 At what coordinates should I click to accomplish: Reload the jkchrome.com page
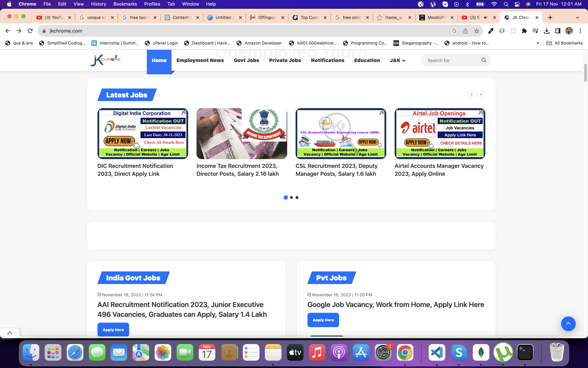[x=30, y=31]
